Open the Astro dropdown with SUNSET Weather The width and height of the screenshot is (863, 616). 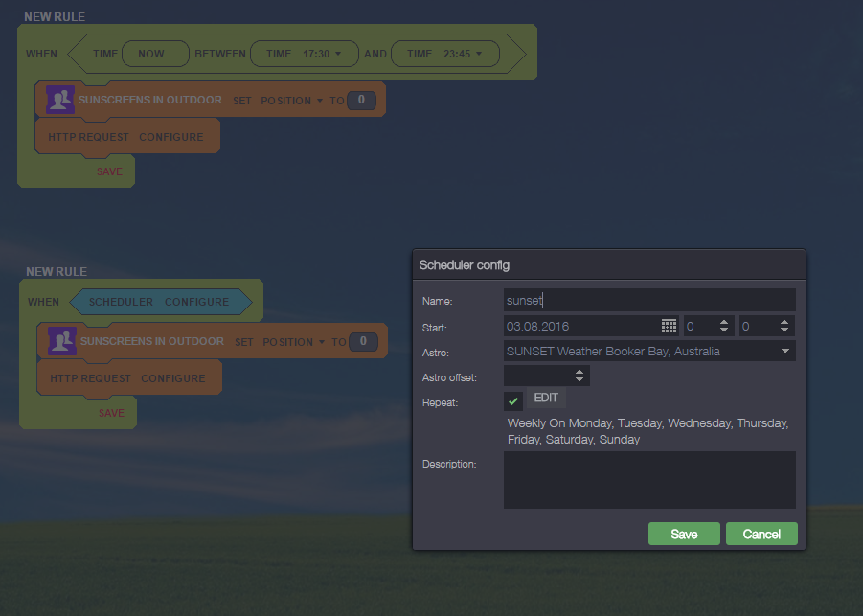pyautogui.click(x=649, y=352)
